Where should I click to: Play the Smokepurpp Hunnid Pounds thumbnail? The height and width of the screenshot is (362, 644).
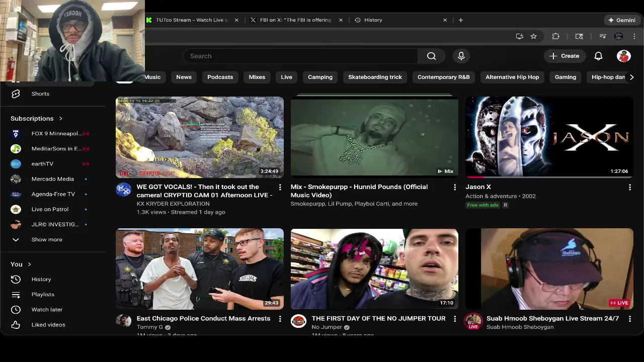[374, 137]
